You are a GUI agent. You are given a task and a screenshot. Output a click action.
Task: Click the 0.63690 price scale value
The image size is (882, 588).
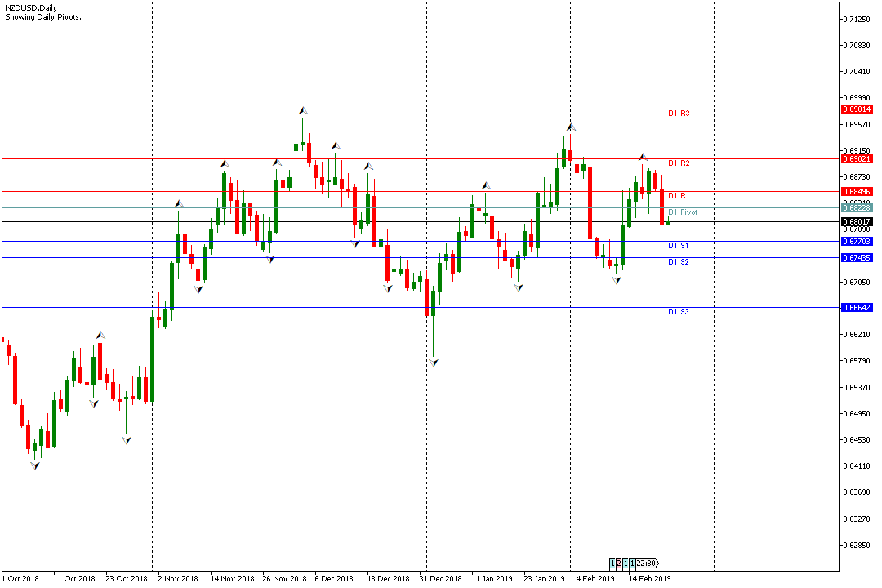(x=857, y=492)
